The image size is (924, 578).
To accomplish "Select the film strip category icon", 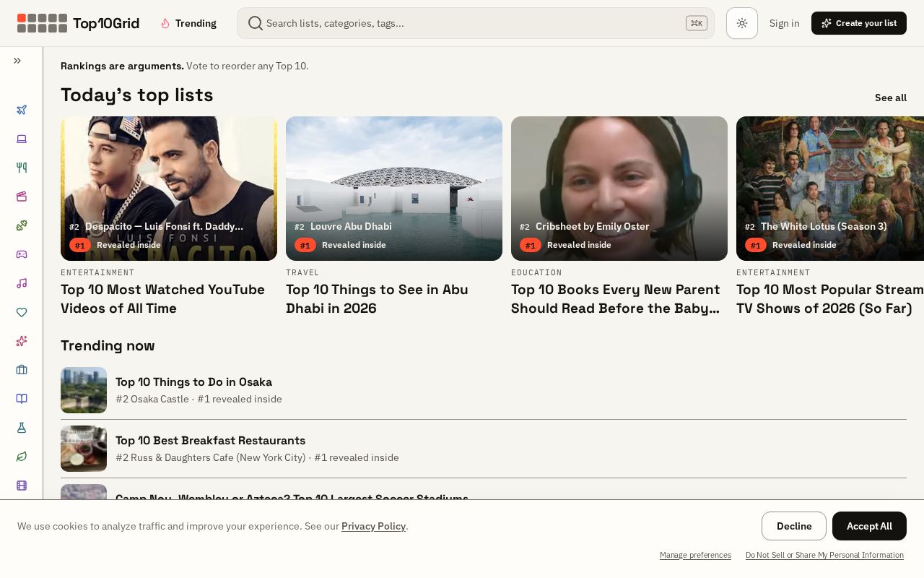I will (22, 486).
